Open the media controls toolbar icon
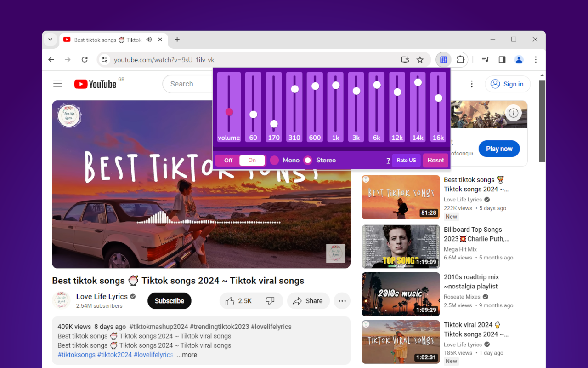This screenshot has height=368, width=588. click(x=485, y=59)
